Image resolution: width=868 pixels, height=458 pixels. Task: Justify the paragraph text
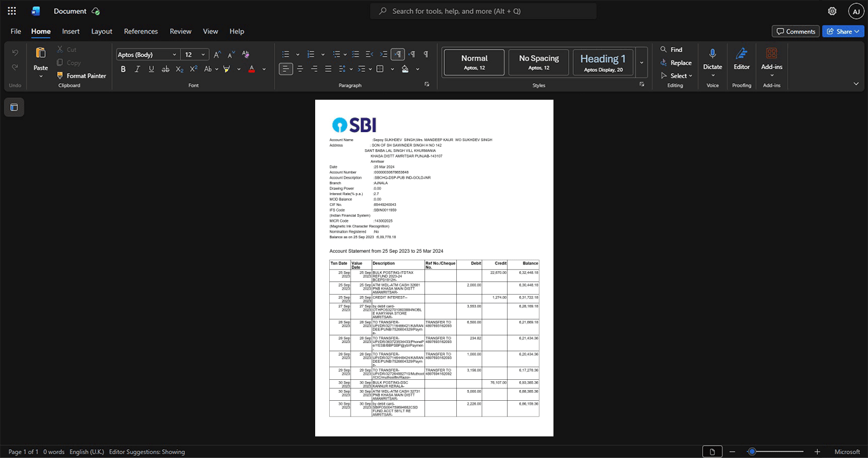click(x=328, y=69)
